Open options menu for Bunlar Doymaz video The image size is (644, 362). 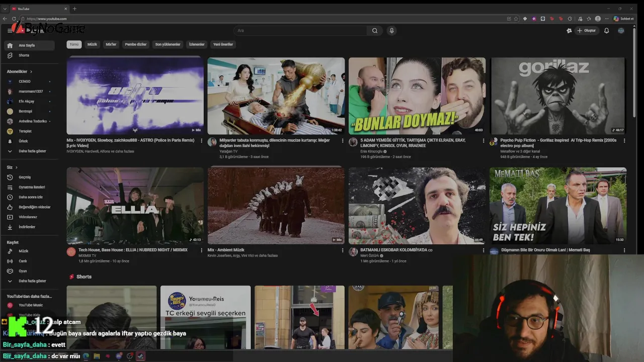(484, 141)
